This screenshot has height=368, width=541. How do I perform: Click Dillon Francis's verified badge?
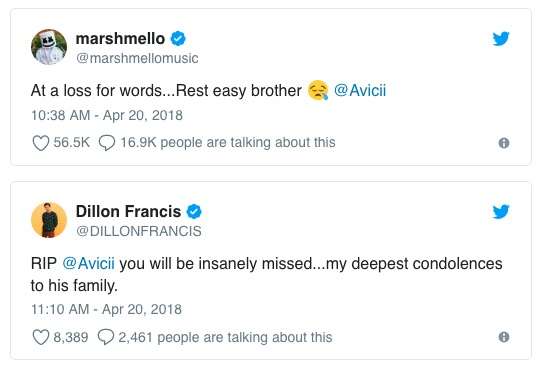[x=194, y=211]
